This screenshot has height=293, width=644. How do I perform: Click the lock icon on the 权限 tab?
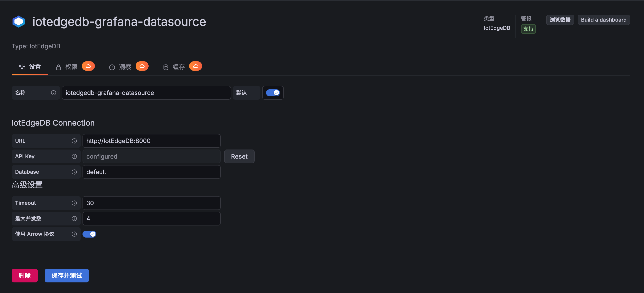point(59,67)
